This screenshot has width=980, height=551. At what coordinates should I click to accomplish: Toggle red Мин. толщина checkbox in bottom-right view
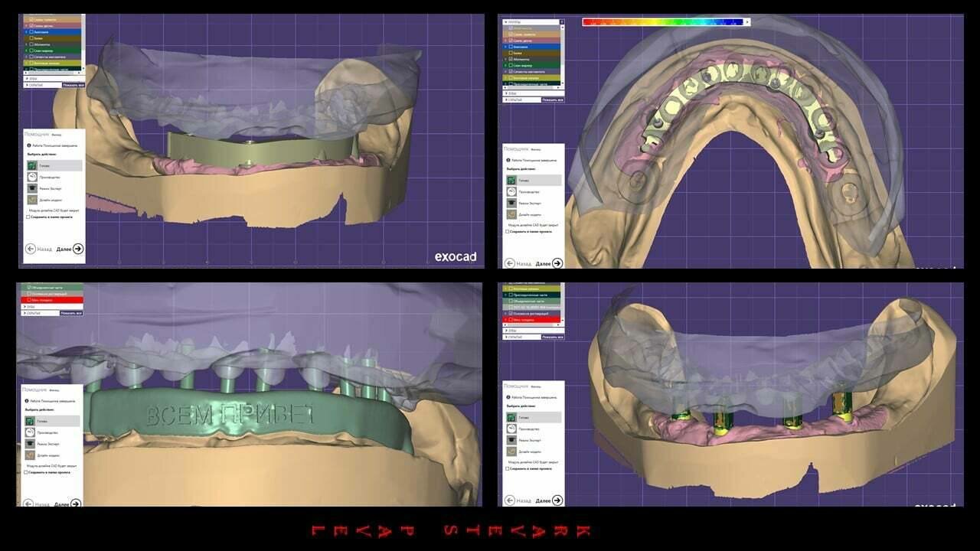(511, 320)
